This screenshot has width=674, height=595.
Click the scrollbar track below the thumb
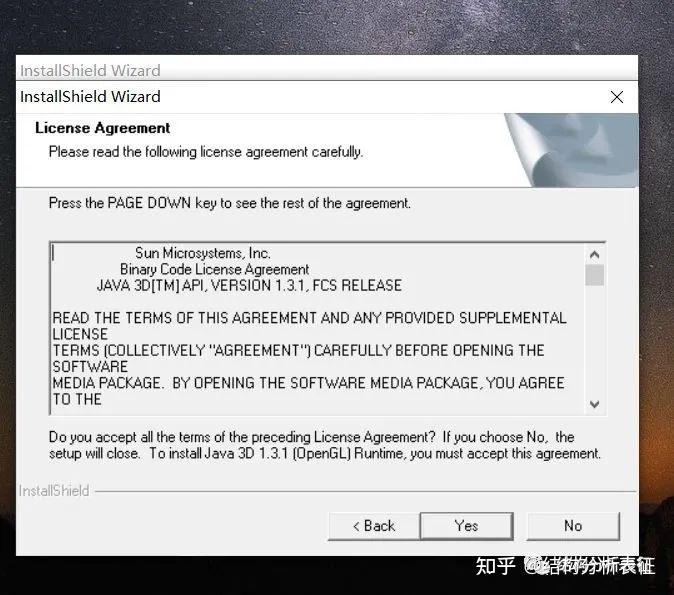tap(594, 340)
